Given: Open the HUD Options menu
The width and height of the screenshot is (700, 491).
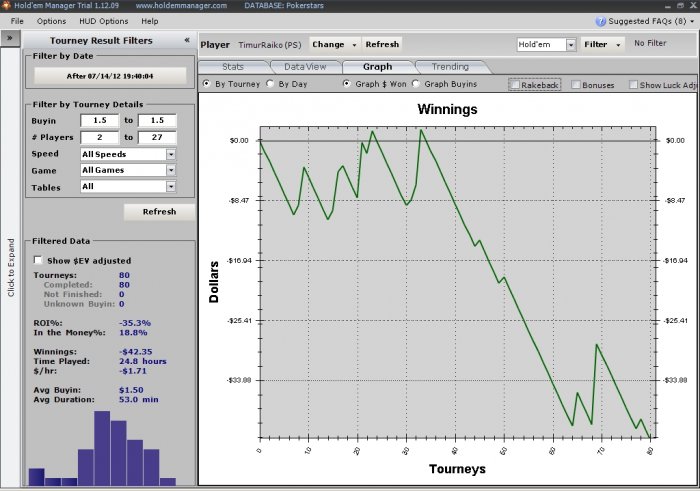Looking at the screenshot, I should click(104, 21).
